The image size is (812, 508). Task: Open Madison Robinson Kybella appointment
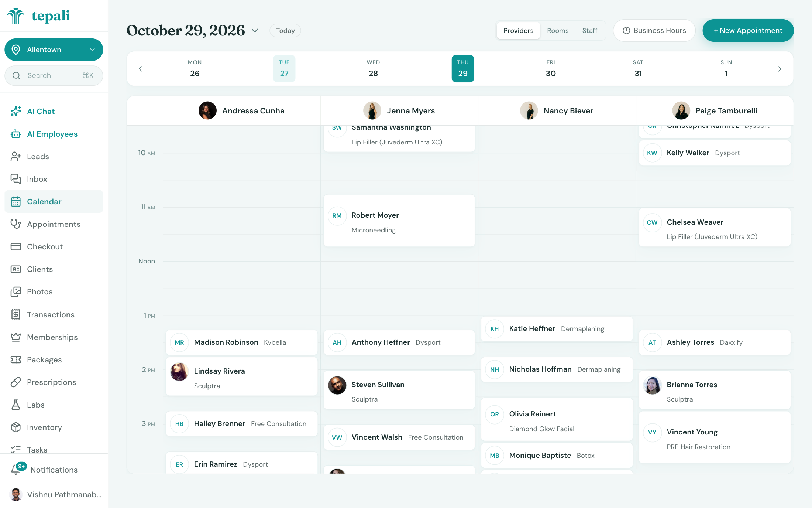pyautogui.click(x=241, y=342)
